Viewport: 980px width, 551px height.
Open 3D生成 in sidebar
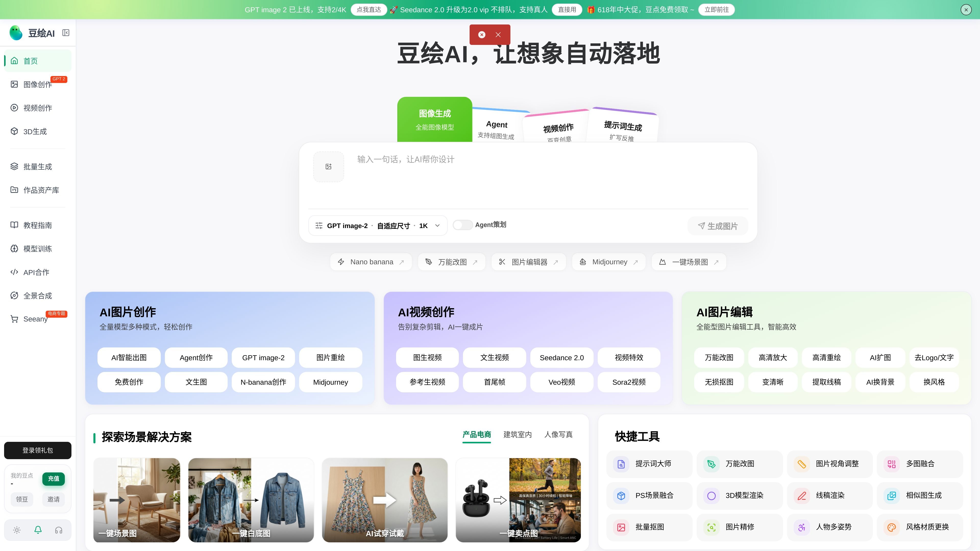38,132
